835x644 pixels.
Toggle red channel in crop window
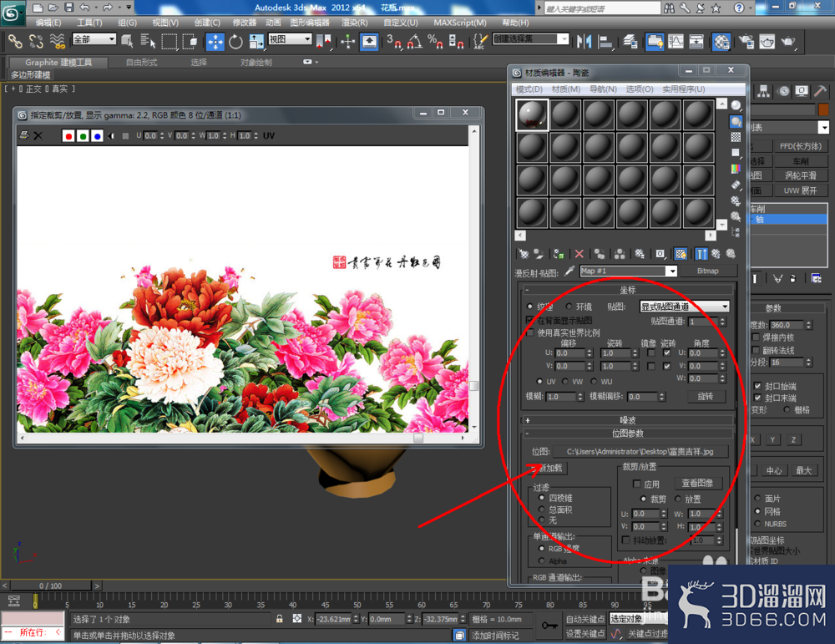tap(68, 136)
